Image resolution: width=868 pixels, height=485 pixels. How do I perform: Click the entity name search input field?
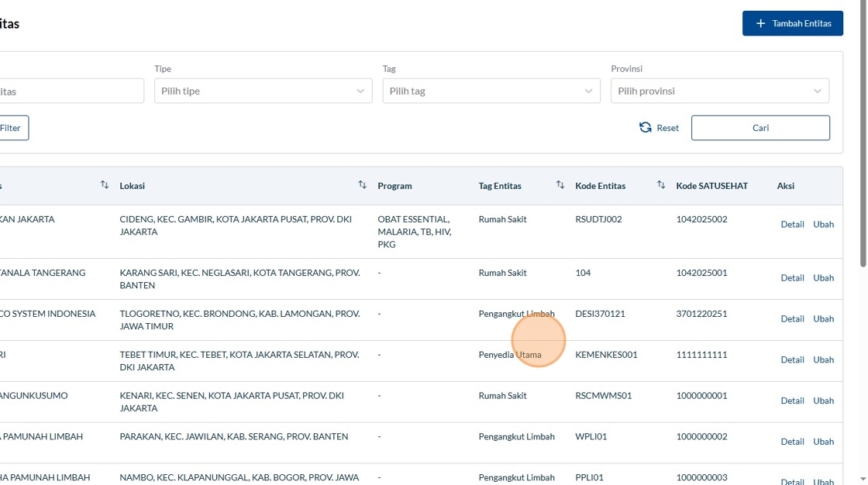click(x=70, y=91)
